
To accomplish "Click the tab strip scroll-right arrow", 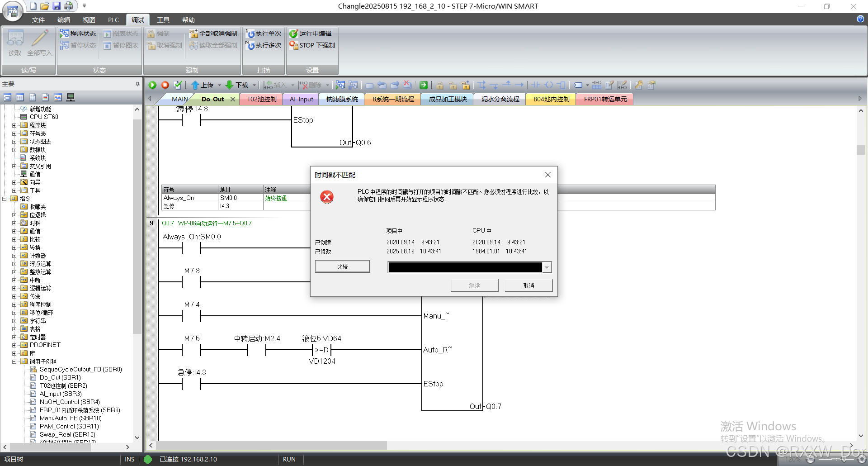I will [860, 99].
